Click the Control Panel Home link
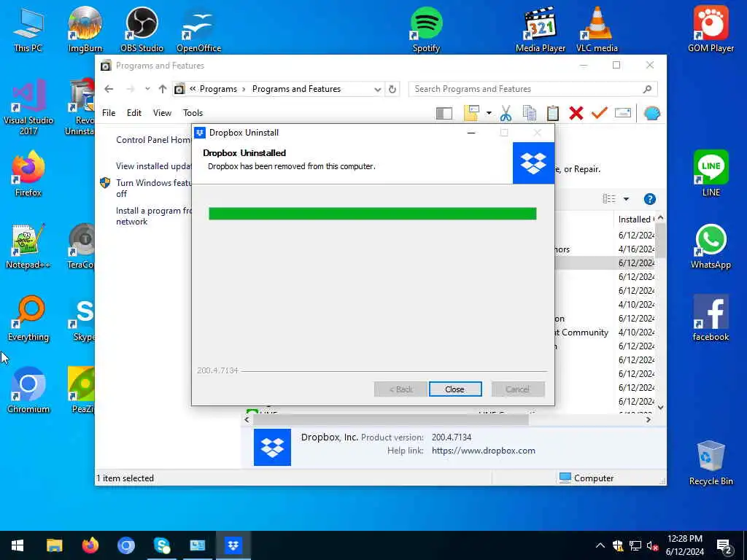Image resolution: width=747 pixels, height=560 pixels. (153, 139)
